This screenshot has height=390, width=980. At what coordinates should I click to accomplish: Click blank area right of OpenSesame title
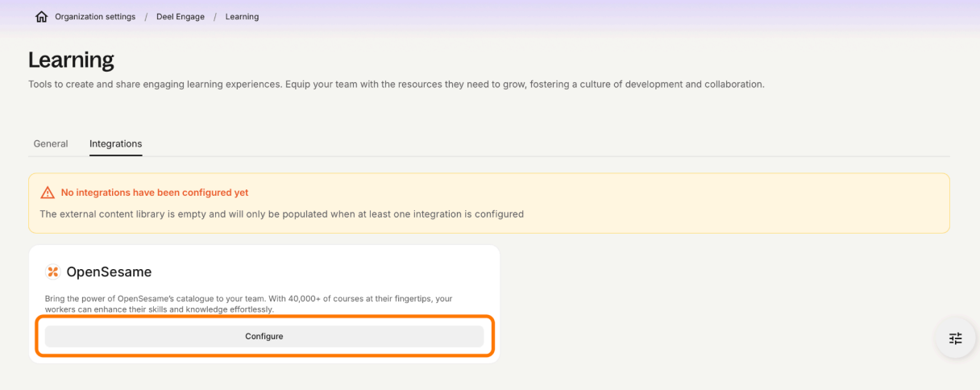322,272
